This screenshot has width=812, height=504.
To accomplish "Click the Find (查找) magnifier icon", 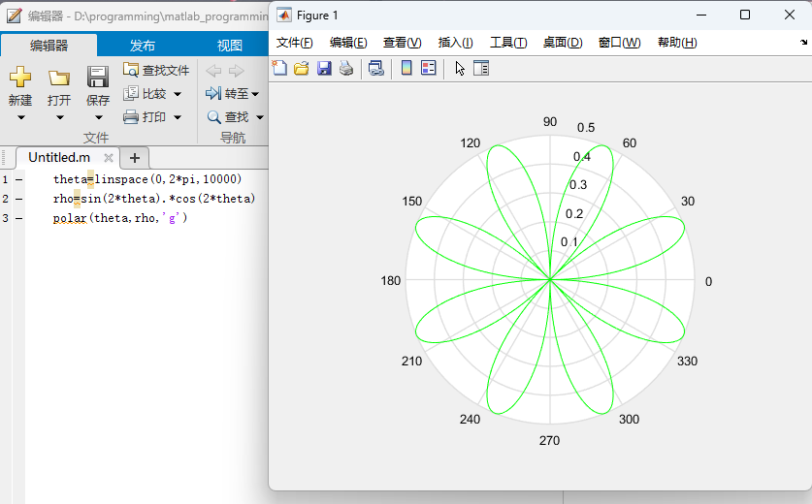I will [x=213, y=117].
